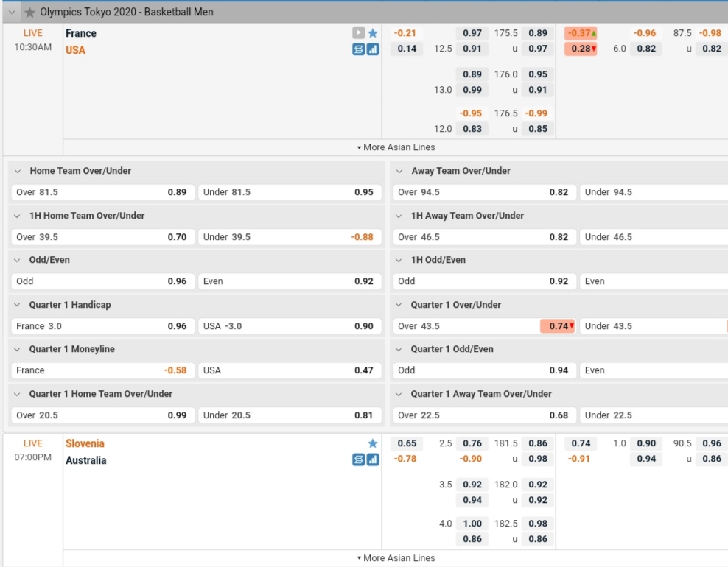Bet France 3.0 Quarter 1 handicap
Viewport: 728px width, 567px height.
(x=102, y=325)
